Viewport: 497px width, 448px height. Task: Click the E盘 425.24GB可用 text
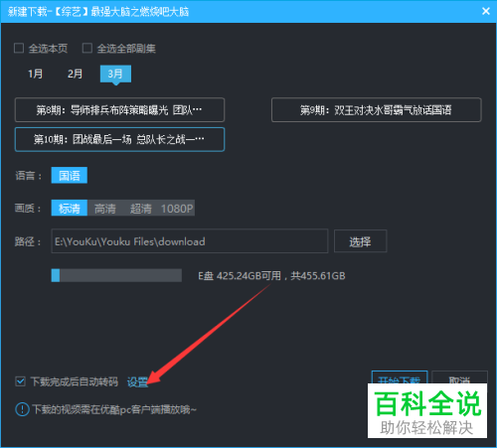(271, 276)
